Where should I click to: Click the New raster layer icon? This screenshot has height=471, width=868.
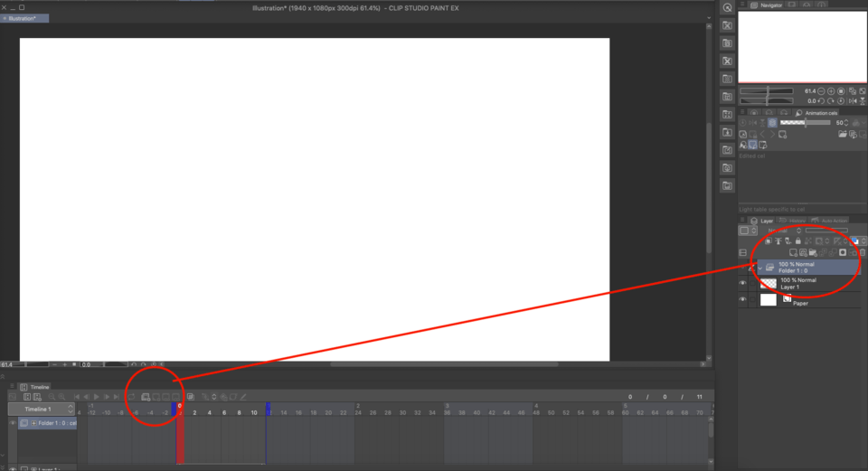[x=793, y=252]
